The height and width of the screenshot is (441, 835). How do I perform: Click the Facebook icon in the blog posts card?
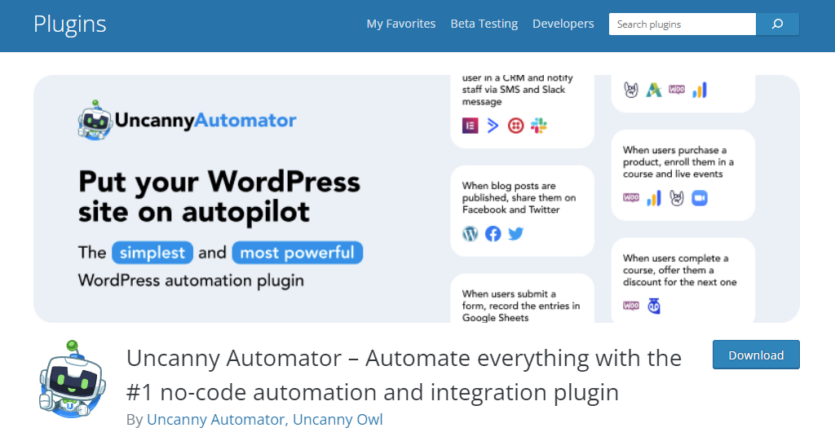click(x=493, y=234)
